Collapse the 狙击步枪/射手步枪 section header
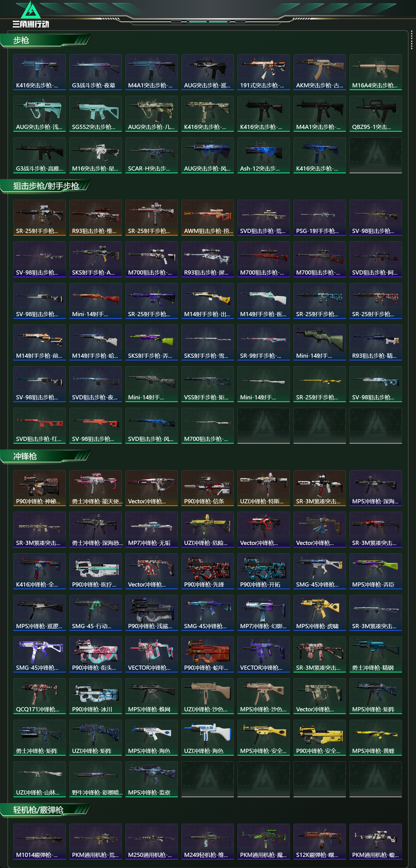This screenshot has height=868, width=416. [45, 186]
